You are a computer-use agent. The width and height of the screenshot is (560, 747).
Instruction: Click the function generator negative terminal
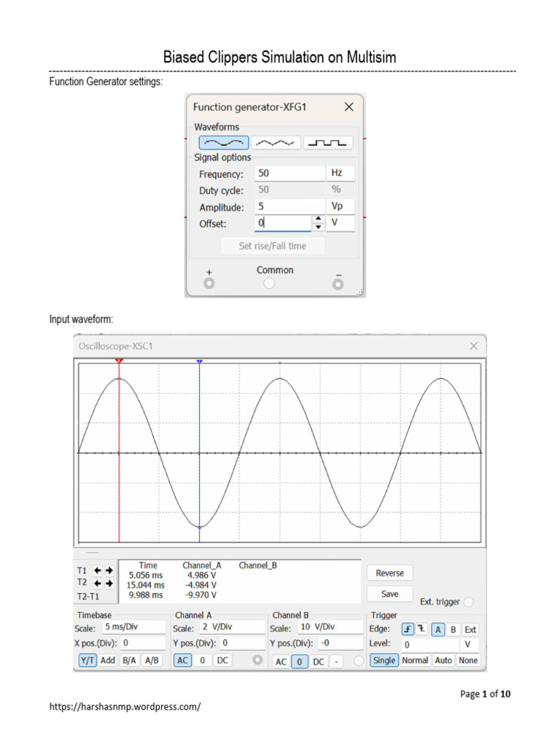tap(338, 284)
